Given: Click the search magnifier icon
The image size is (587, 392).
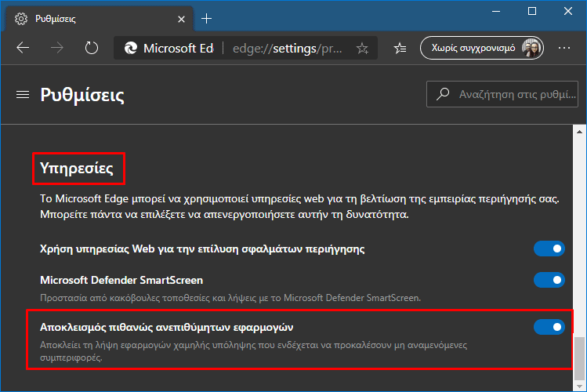Looking at the screenshot, I should 444,93.
